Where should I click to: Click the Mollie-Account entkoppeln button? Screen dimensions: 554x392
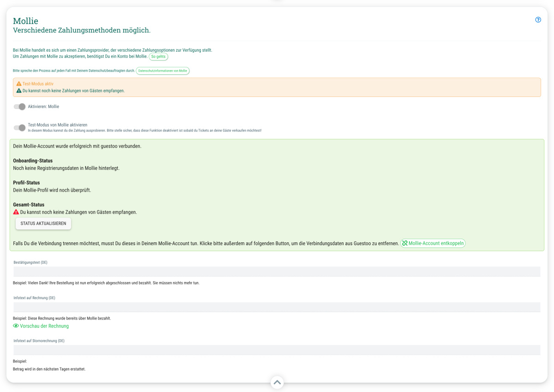pyautogui.click(x=433, y=243)
